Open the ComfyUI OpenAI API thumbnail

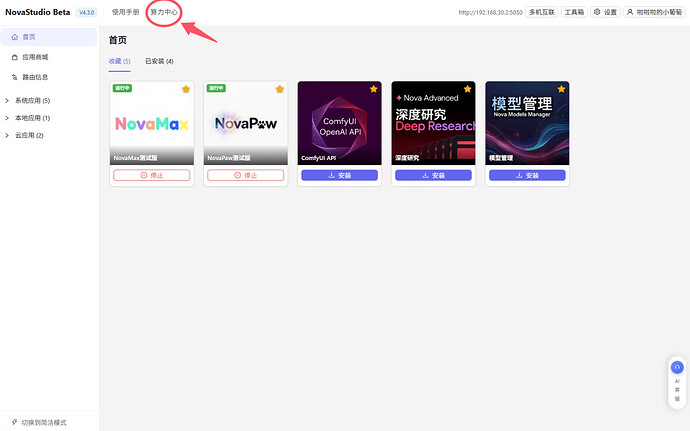tap(340, 123)
